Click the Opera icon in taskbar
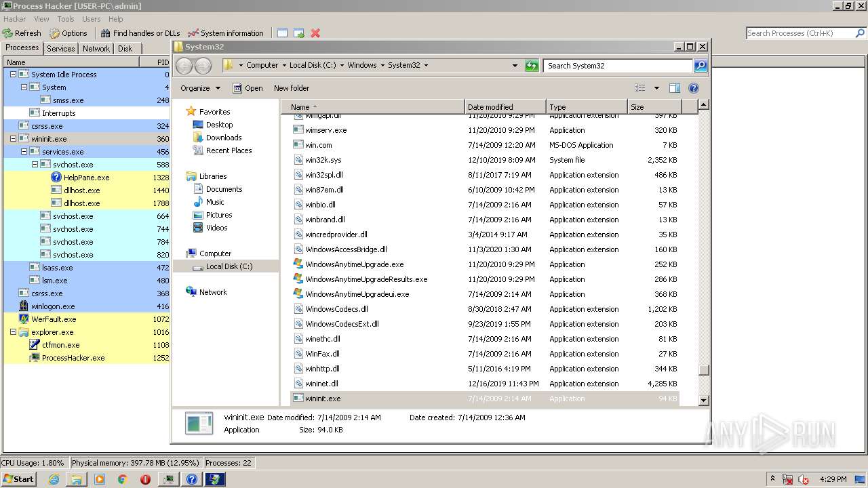868x488 pixels. click(145, 479)
